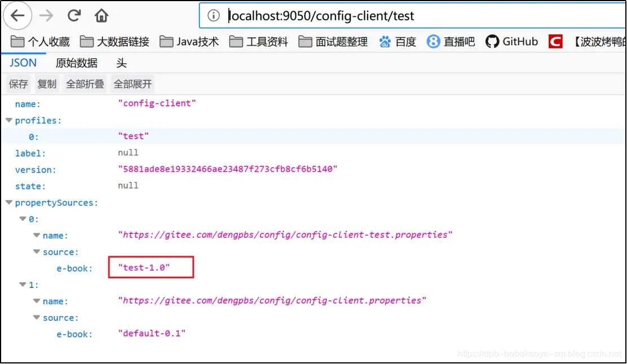The image size is (627, 364).
Task: Click 全部展开 to expand all
Action: coord(133,84)
